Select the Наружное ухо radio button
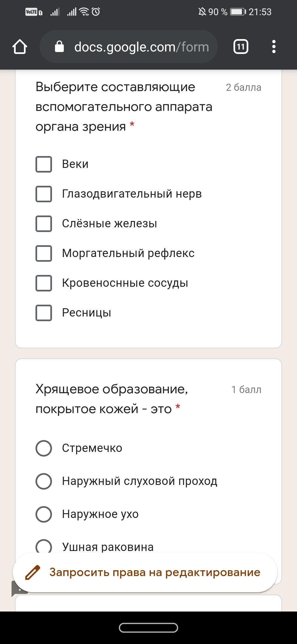 tap(44, 514)
